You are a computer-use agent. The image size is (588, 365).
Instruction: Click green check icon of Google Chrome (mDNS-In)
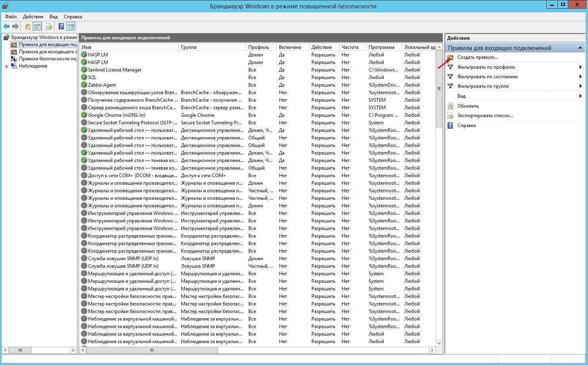84,115
